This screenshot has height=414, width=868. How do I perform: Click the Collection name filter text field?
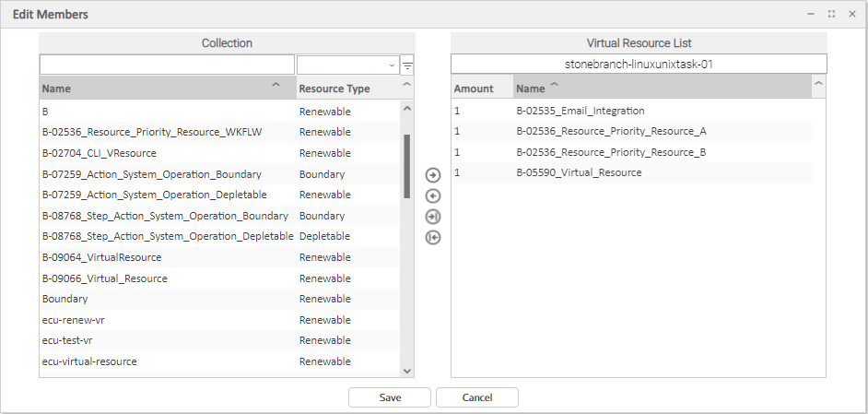click(x=167, y=65)
